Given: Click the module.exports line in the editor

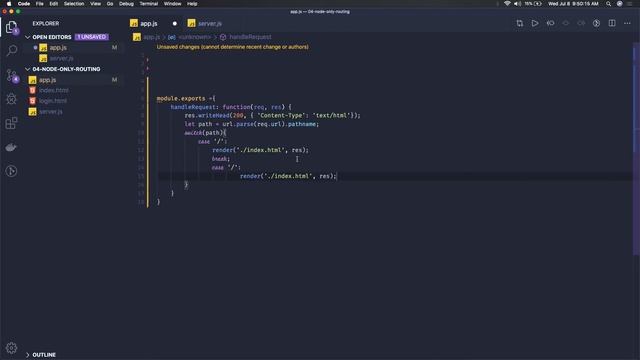Looking at the screenshot, I should 186,98.
